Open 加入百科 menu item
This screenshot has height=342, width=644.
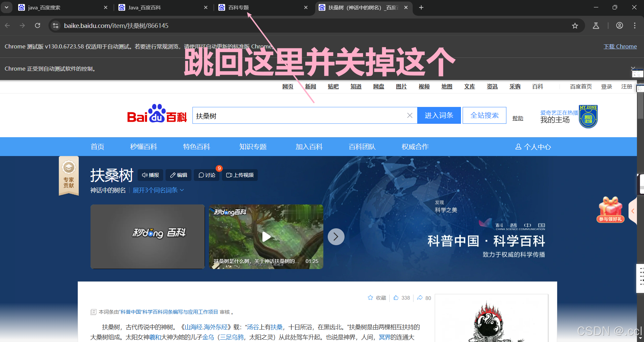309,147
